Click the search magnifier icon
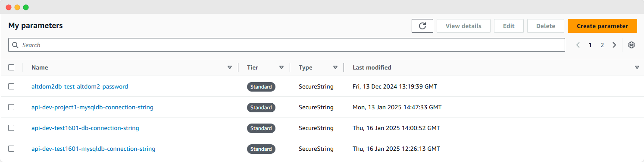644x162 pixels. click(15, 45)
